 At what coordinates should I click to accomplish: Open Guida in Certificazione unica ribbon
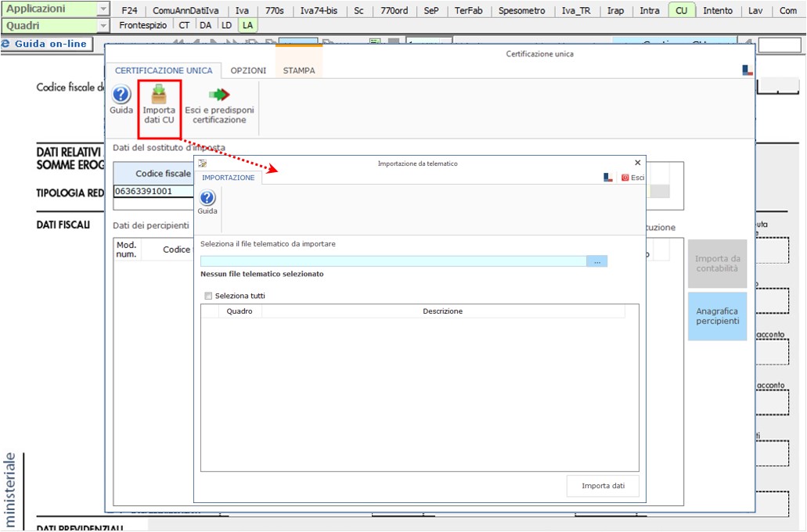121,100
